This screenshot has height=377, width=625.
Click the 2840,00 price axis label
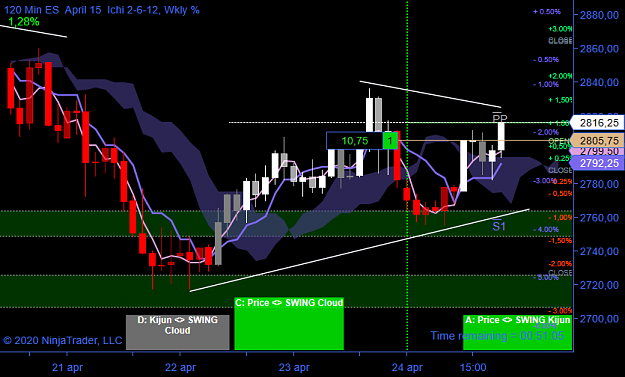[599, 82]
